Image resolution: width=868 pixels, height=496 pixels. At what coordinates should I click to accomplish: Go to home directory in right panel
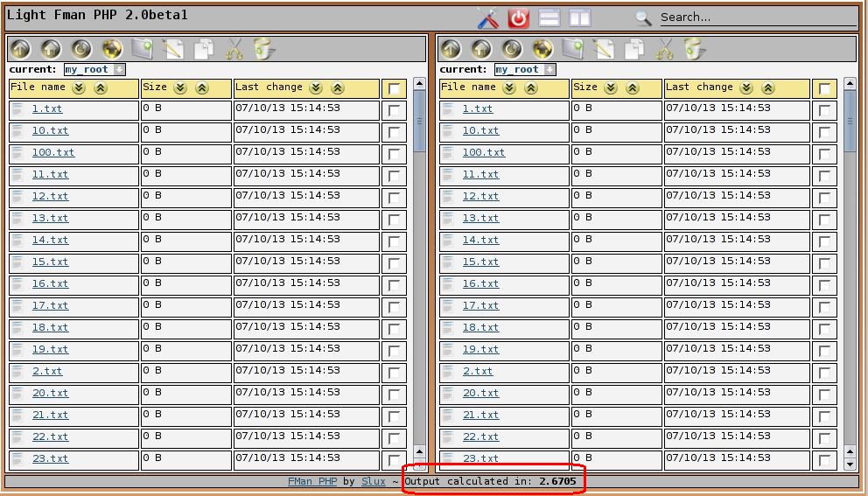[x=481, y=49]
